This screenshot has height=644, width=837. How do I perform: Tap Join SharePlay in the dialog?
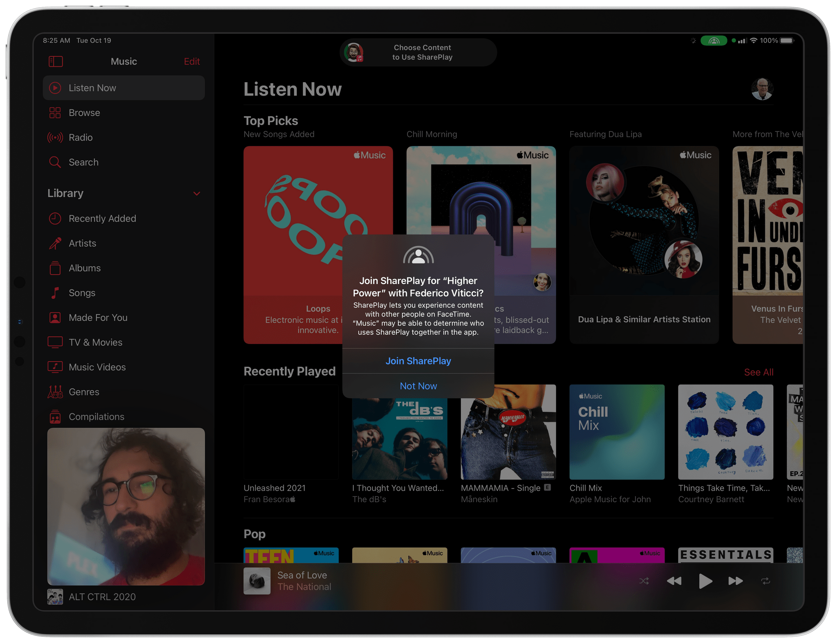pyautogui.click(x=418, y=361)
